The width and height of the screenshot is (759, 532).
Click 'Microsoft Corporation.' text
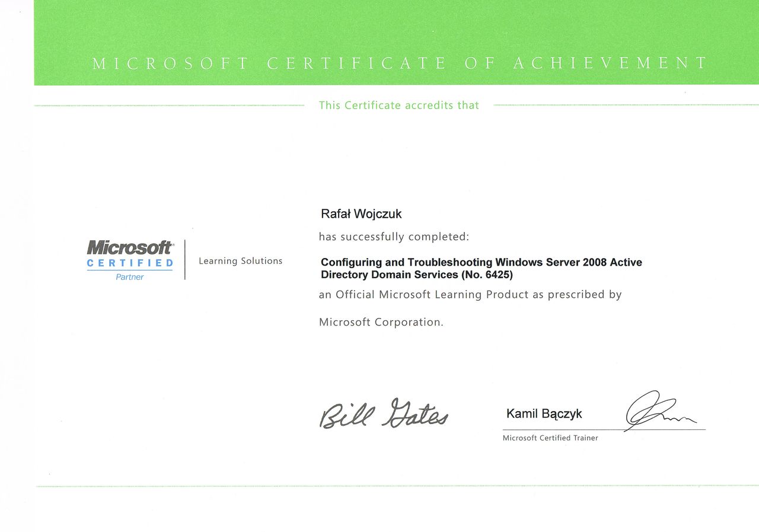pos(381,322)
